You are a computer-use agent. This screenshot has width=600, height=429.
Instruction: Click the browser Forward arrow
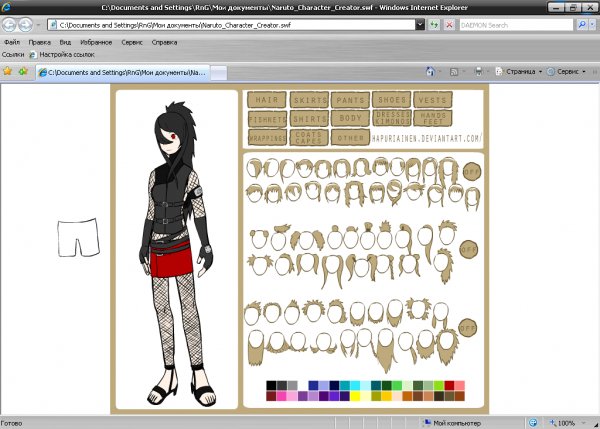coord(26,25)
